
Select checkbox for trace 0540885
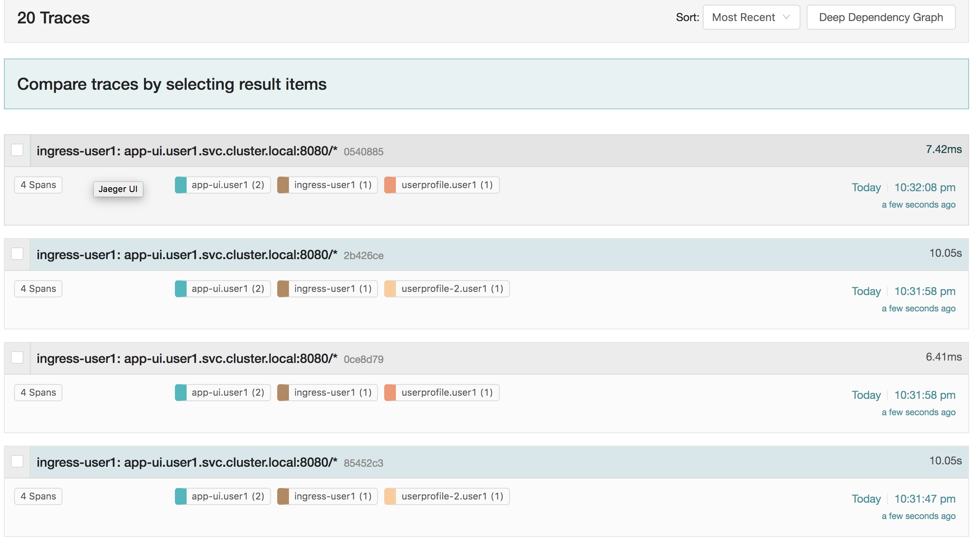(17, 150)
